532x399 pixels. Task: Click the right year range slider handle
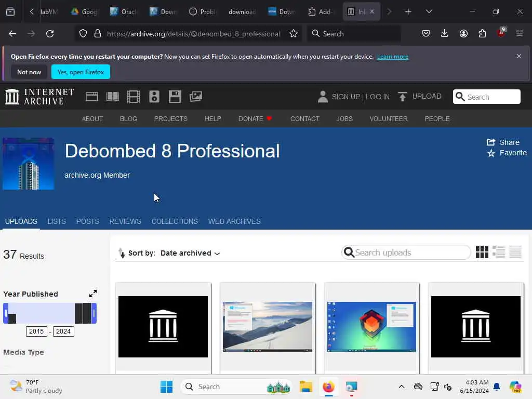pyautogui.click(x=94, y=313)
